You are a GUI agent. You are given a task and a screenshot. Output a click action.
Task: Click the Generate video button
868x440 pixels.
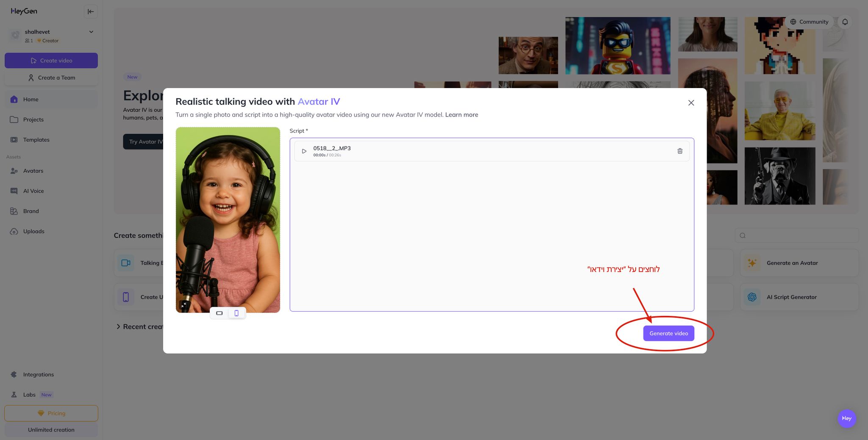pos(668,333)
